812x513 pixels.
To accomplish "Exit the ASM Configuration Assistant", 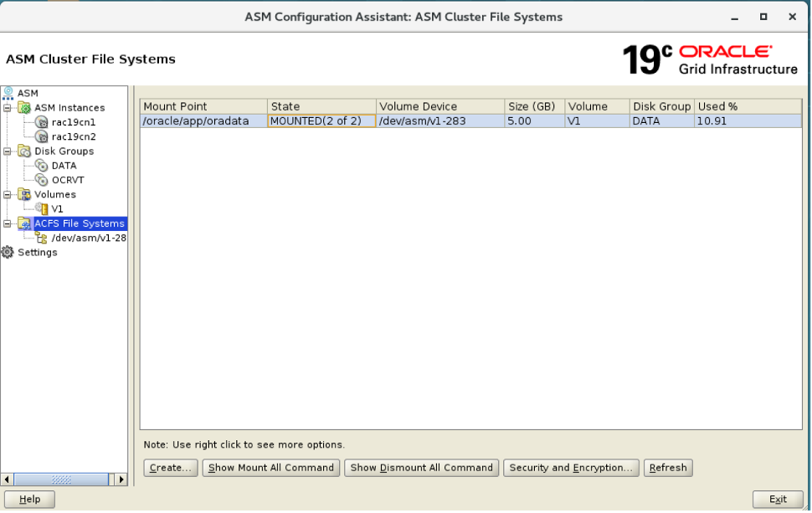I will (x=778, y=500).
